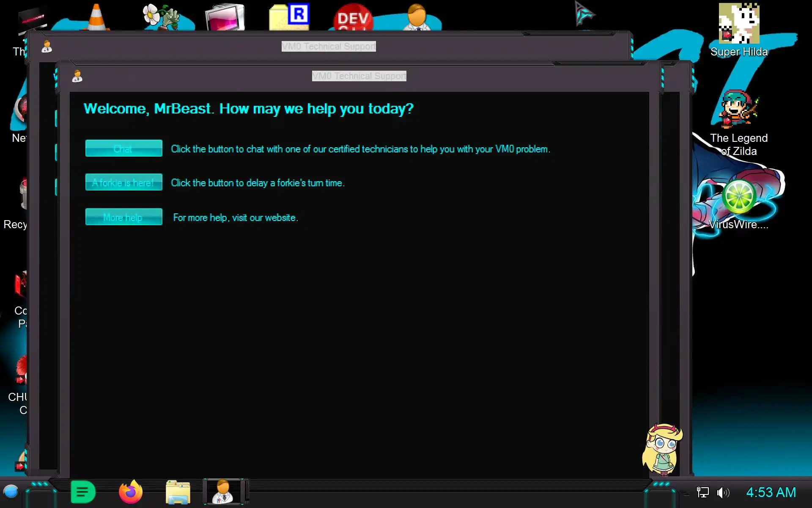Click the Start orb button

(11, 492)
